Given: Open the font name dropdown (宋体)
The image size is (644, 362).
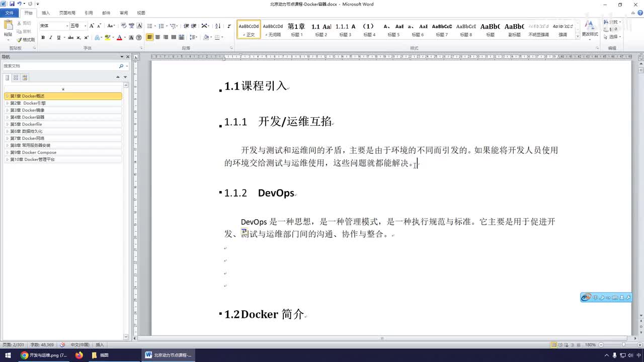Looking at the screenshot, I should pyautogui.click(x=67, y=26).
